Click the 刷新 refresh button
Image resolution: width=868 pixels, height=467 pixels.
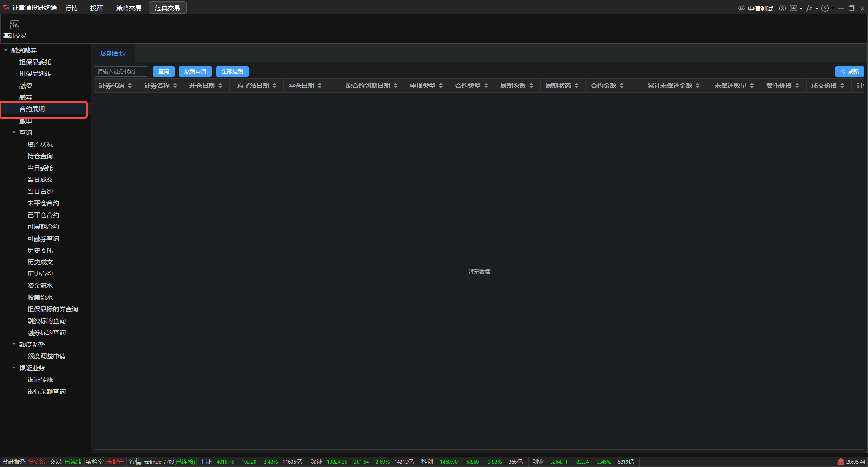click(x=849, y=71)
